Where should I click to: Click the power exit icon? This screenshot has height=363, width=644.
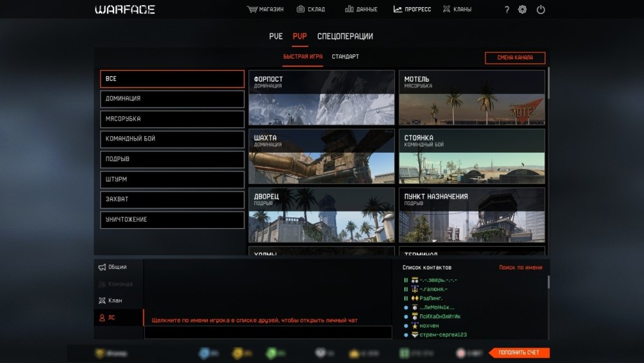pos(541,10)
